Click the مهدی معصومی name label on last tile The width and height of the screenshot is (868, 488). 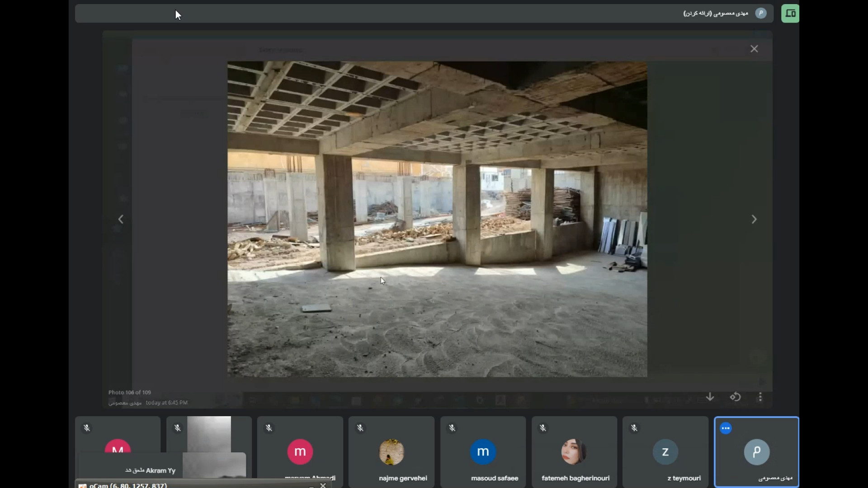(775, 478)
